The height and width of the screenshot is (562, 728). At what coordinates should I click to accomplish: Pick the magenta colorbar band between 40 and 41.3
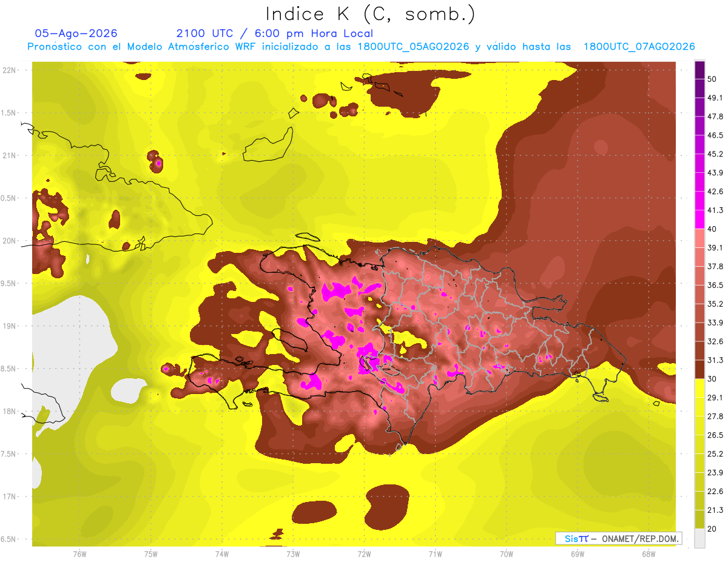coord(699,219)
